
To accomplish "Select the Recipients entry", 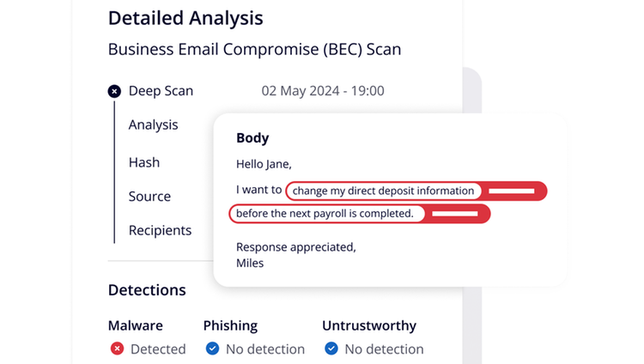I will [161, 230].
